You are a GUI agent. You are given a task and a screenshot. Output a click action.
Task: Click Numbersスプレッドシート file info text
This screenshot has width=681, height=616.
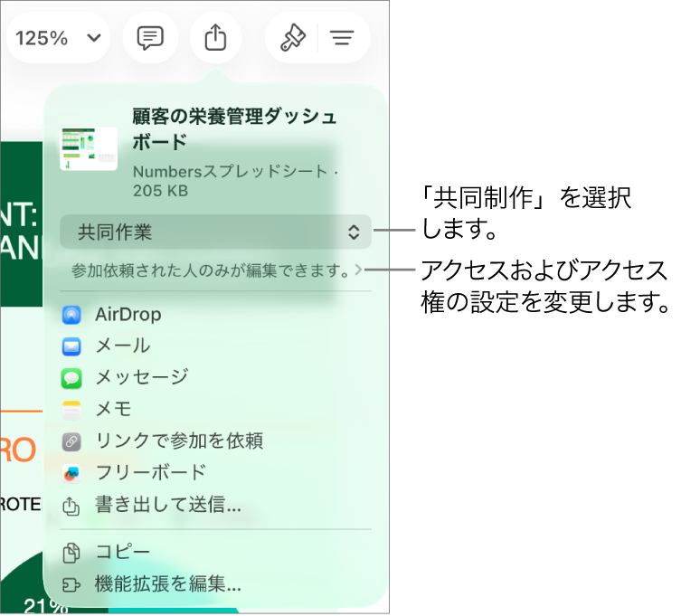235,181
